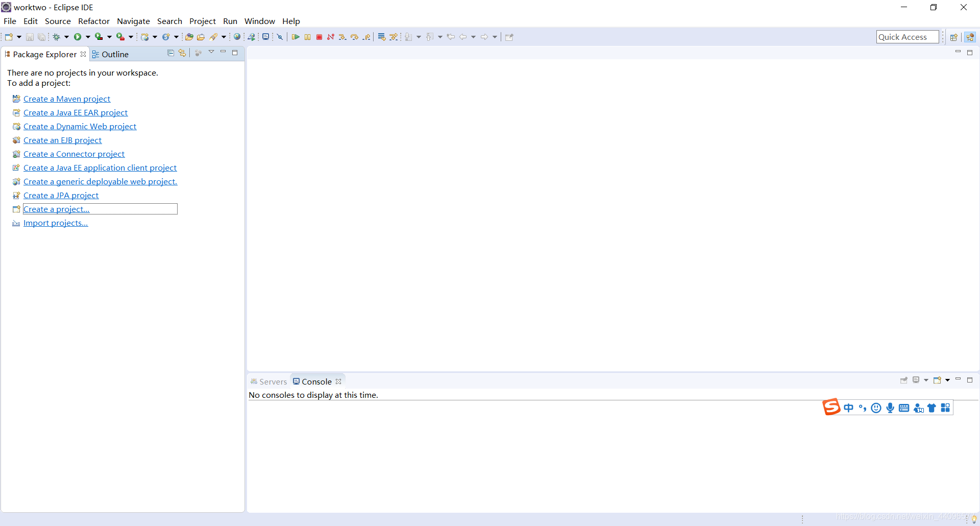
Task: Click the Search flashlight toolbar icon
Action: coord(214,37)
